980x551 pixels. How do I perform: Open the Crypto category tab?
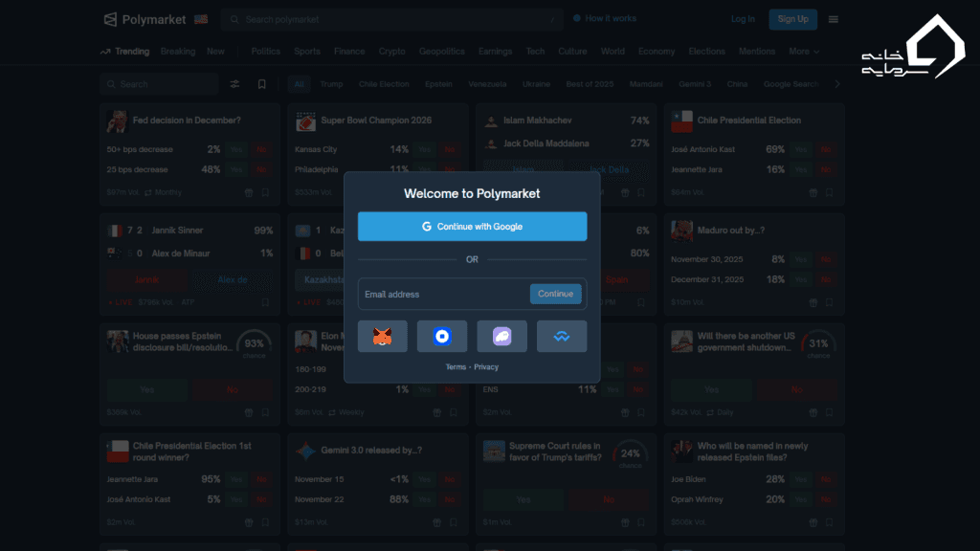(x=391, y=52)
